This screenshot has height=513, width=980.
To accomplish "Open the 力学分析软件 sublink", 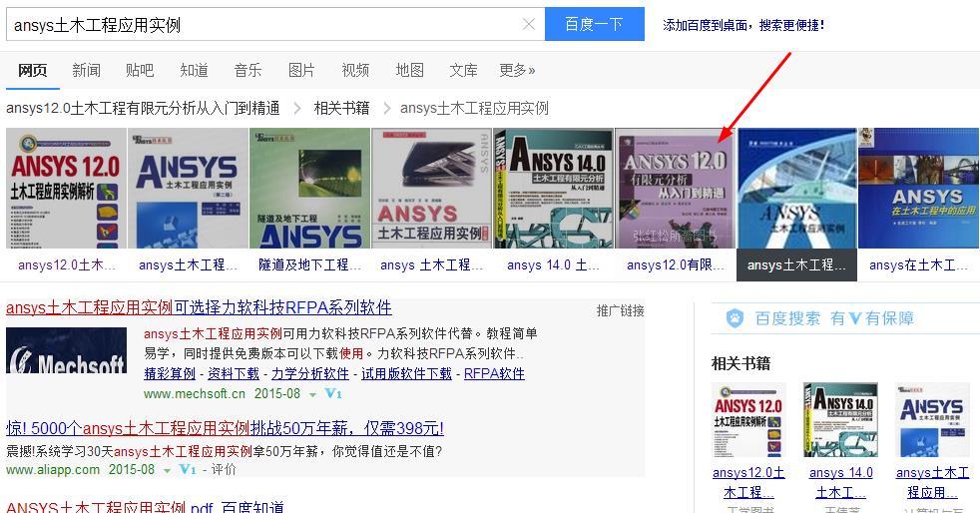I will pyautogui.click(x=310, y=373).
